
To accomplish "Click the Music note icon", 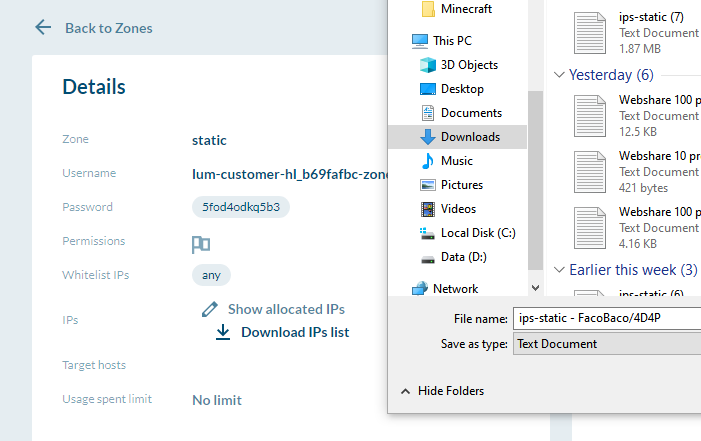I will (428, 161).
